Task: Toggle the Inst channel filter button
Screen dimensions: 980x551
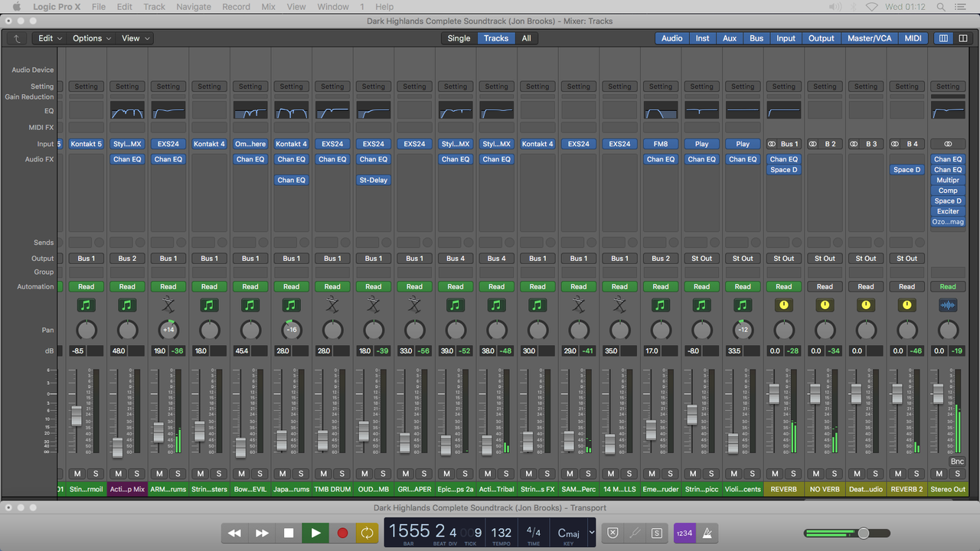Action: point(702,38)
